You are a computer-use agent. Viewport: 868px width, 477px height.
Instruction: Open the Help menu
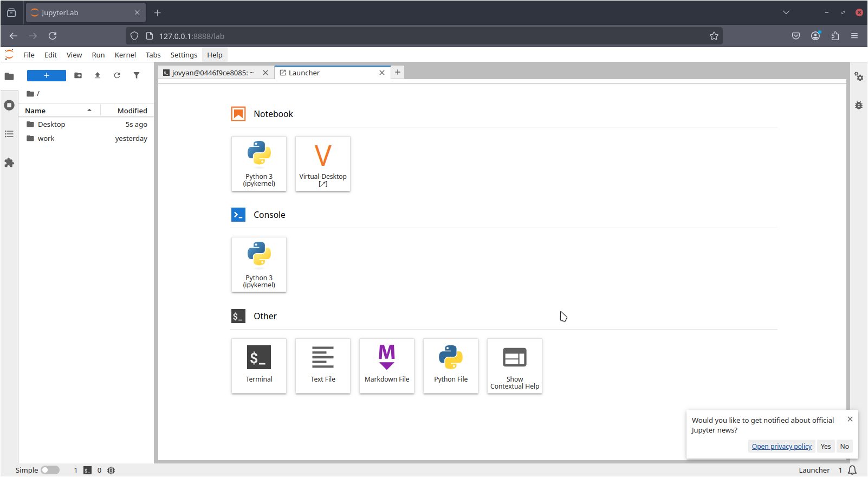coord(215,55)
